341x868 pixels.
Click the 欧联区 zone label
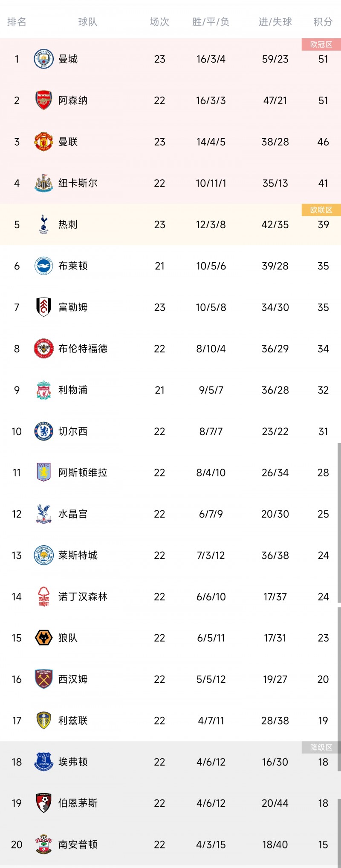[321, 210]
